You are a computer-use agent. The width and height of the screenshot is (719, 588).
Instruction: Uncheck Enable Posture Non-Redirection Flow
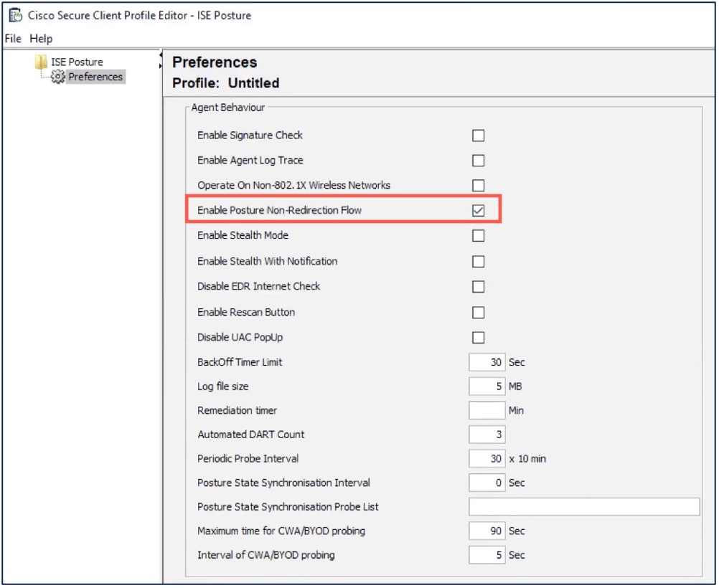(x=479, y=210)
